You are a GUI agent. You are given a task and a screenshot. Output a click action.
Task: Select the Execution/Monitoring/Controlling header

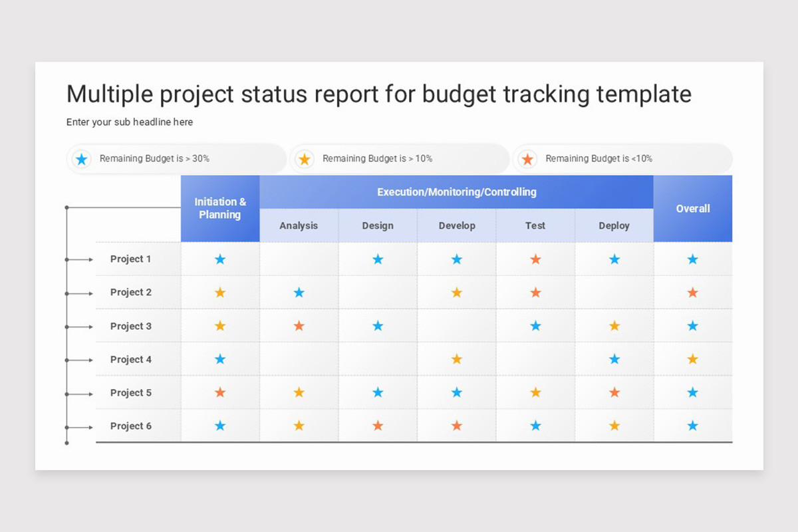click(457, 192)
